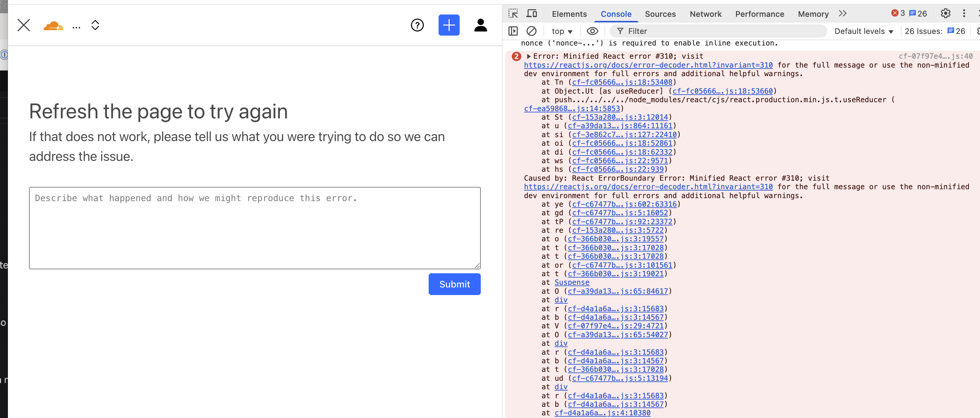Click the Cloudflare cloud logo

click(x=53, y=26)
